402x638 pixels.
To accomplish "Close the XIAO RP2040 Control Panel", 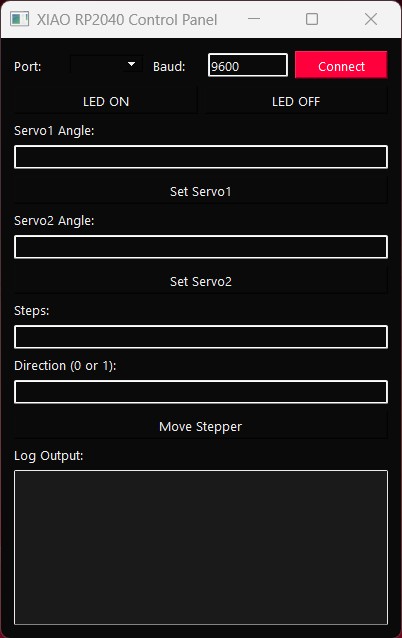I will click(x=371, y=19).
